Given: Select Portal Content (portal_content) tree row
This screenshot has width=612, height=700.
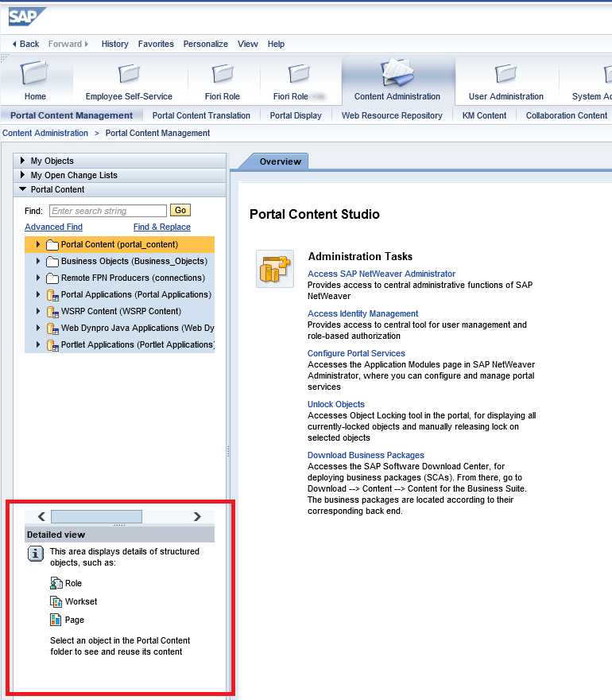Looking at the screenshot, I should coord(119,245).
